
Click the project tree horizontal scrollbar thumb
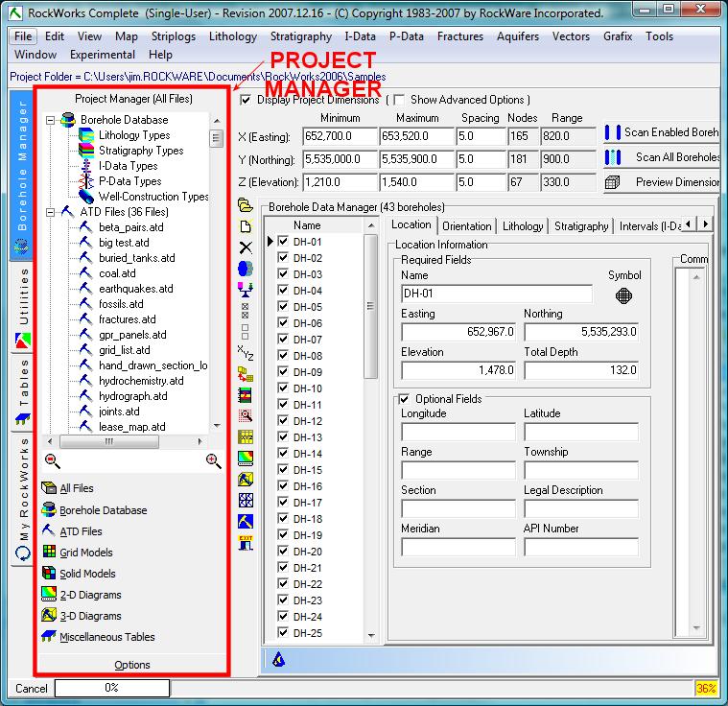pyautogui.click(x=109, y=441)
